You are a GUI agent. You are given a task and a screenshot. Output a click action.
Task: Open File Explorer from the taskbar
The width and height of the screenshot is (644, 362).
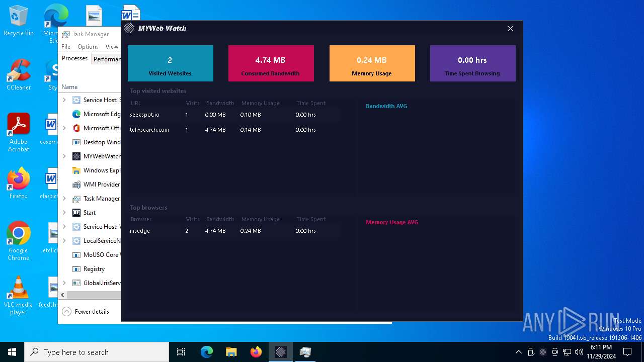231,352
